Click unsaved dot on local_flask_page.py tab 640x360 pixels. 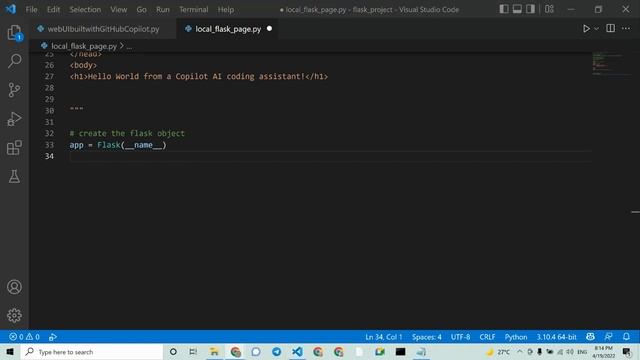pos(269,29)
